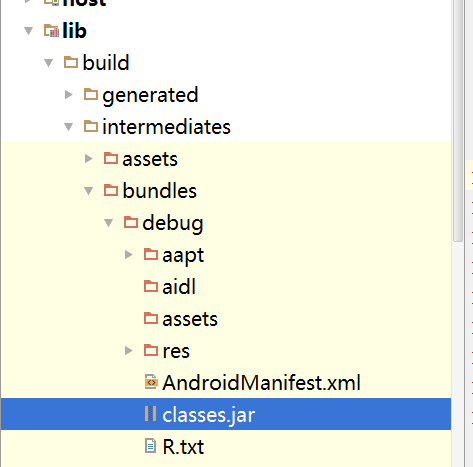Click the AndroidManifest.xml file icon
This screenshot has width=473, height=467.
point(151,382)
